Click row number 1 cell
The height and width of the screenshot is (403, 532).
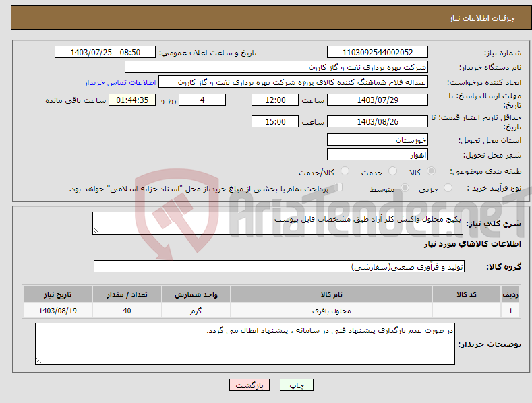tap(510, 311)
